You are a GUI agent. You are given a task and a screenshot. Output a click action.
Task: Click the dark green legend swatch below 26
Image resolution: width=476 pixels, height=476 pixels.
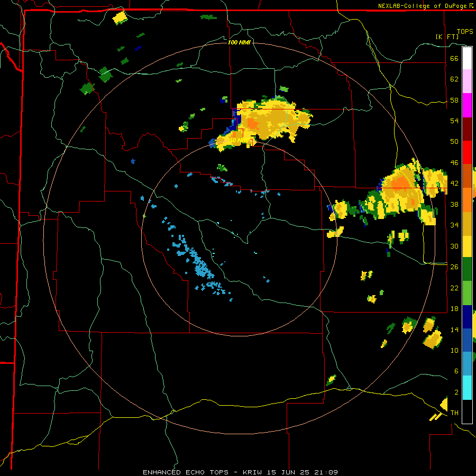[467, 269]
